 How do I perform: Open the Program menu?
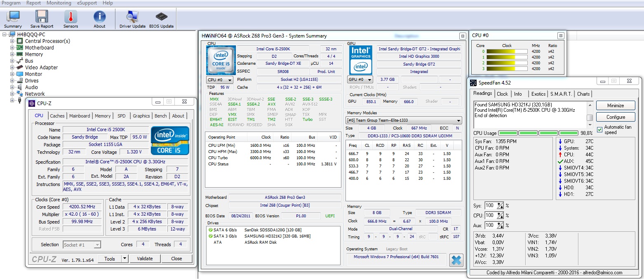click(x=11, y=3)
